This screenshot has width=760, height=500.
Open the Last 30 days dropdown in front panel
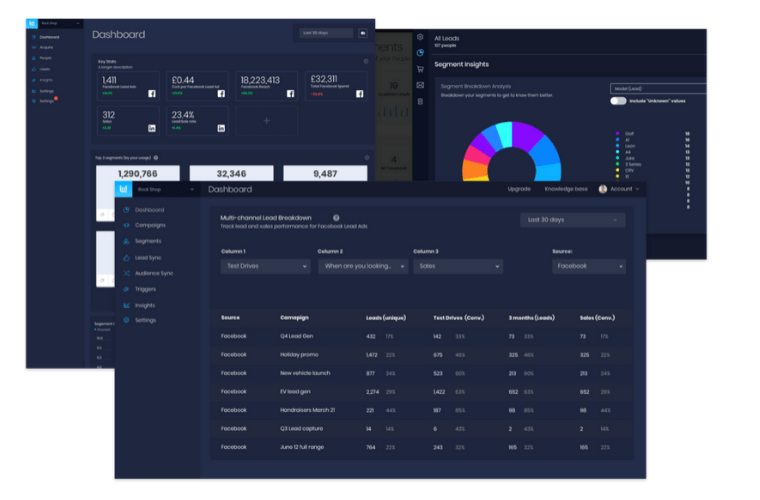572,220
